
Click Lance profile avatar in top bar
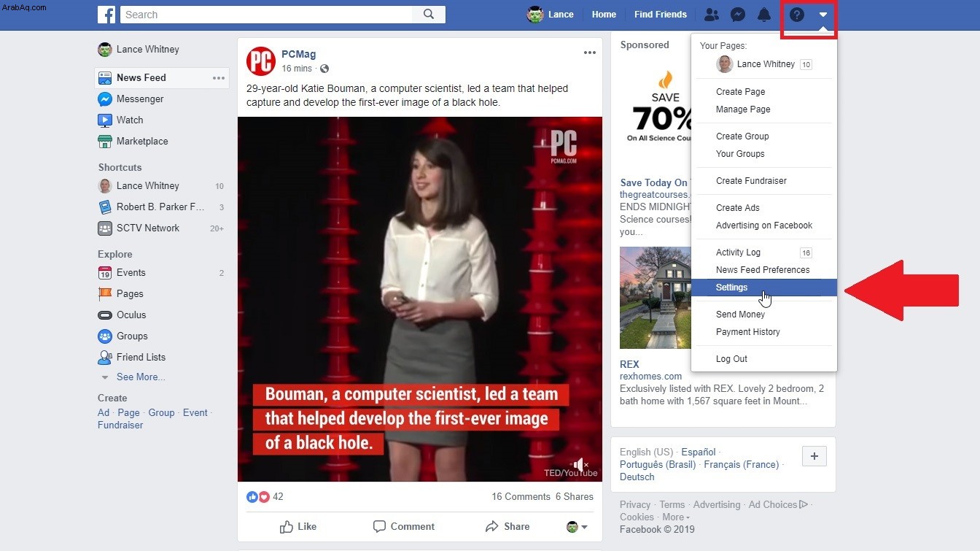535,15
